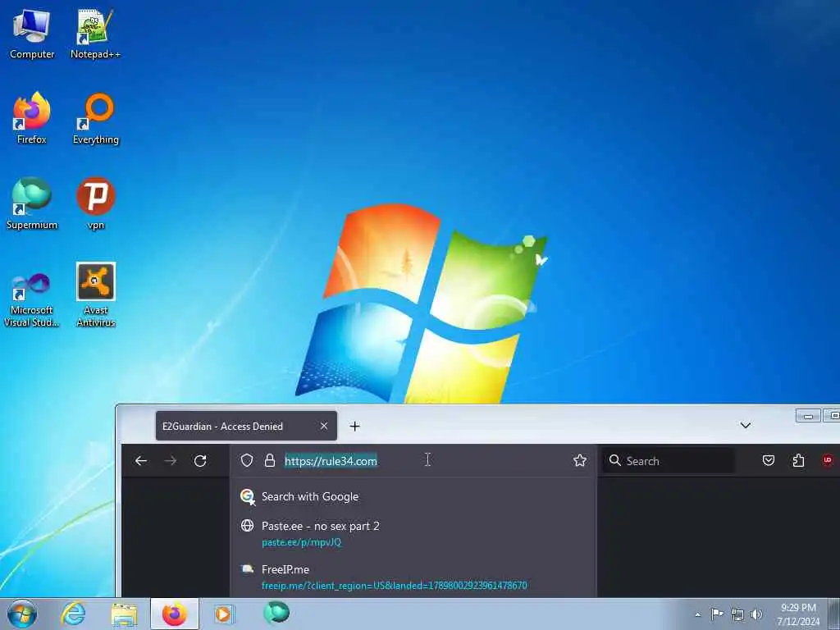Click the 9:29 PM taskbar clock
Viewport: 840px width, 630px height.
(798, 614)
